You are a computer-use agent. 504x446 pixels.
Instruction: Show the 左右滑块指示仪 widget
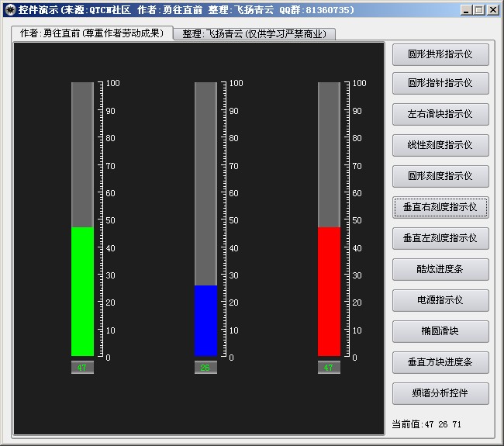pos(440,114)
